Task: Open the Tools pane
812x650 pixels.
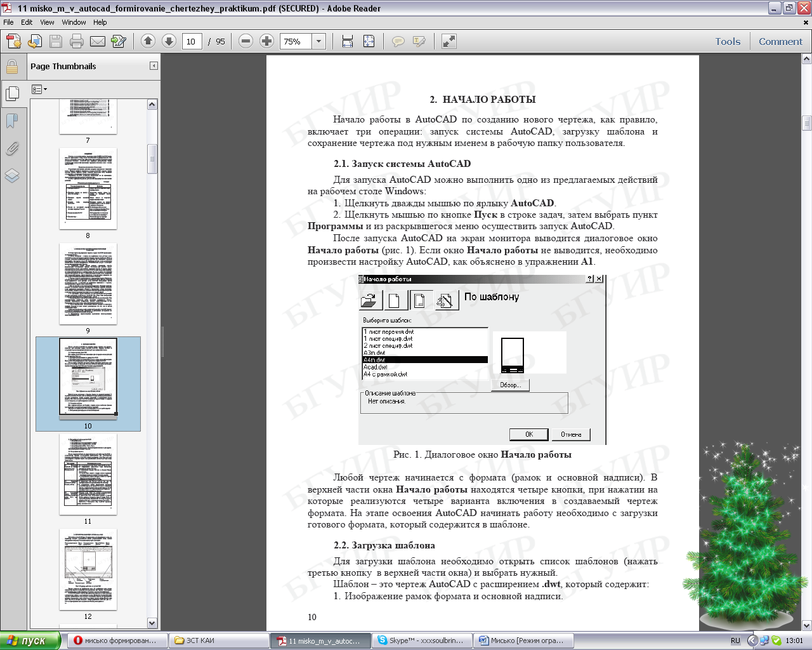Action: 728,41
